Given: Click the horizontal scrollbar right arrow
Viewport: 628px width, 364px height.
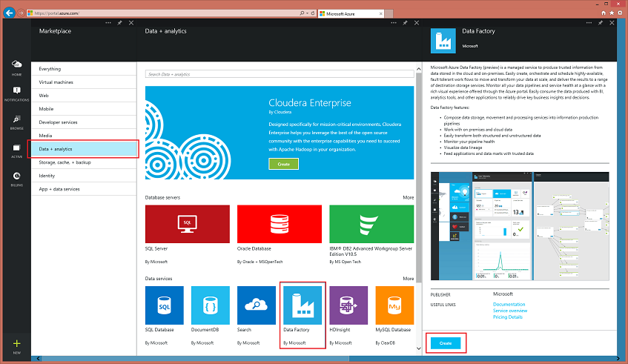Looking at the screenshot, I should 618,359.
